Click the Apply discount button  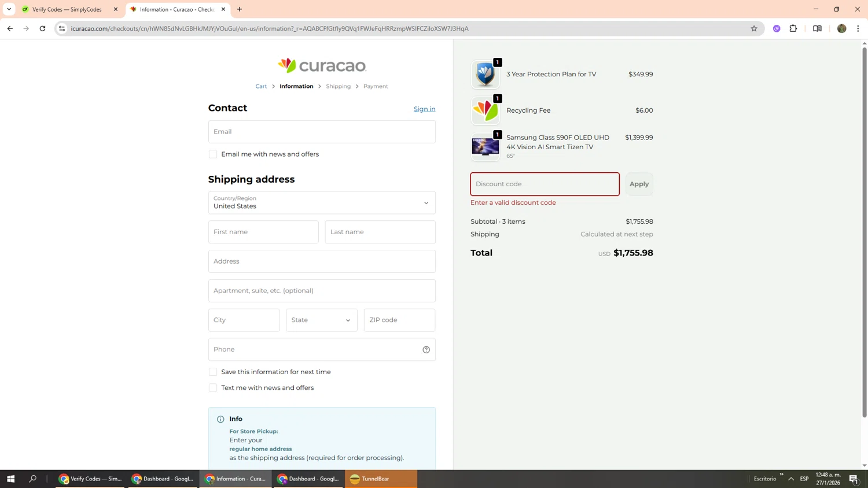click(x=639, y=184)
